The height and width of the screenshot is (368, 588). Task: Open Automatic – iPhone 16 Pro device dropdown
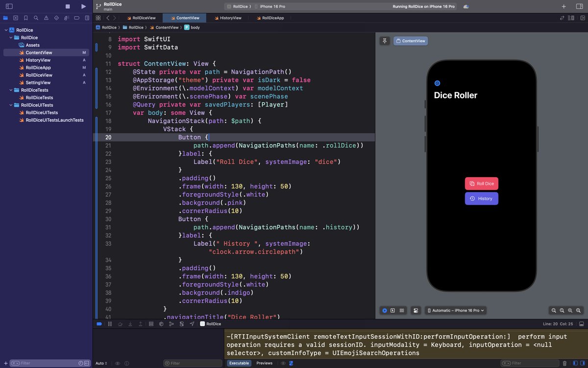(x=456, y=311)
